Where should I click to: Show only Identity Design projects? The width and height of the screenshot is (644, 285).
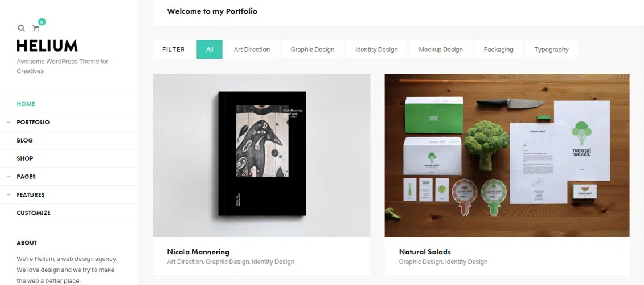pos(376,50)
